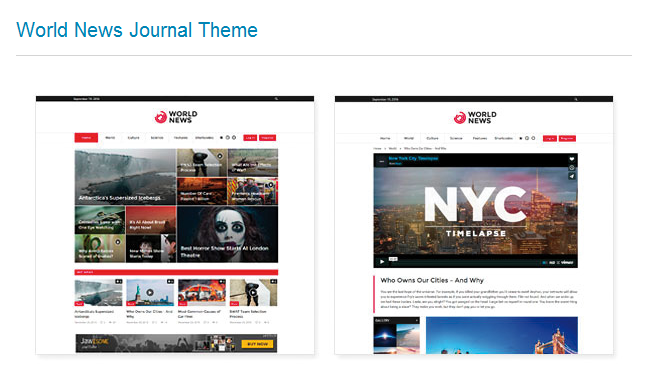671x386 pixels.
Task: Click the share paper-plane icon on NYC video
Action: 572,176
